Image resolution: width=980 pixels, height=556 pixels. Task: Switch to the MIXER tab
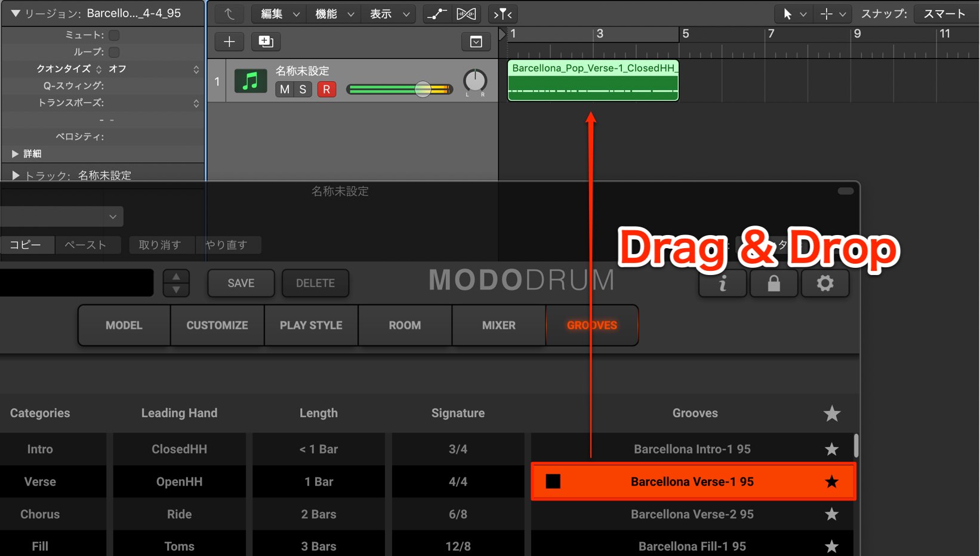pos(499,325)
